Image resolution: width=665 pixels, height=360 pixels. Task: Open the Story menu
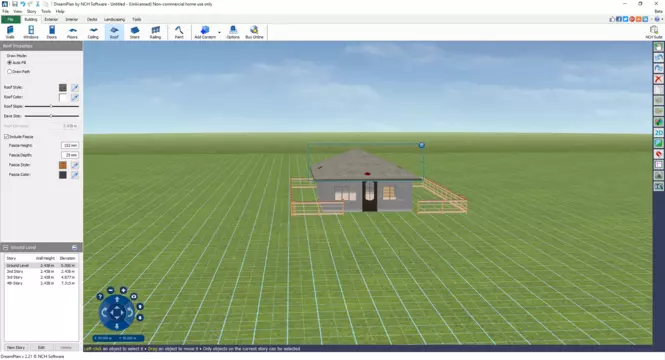click(x=31, y=11)
